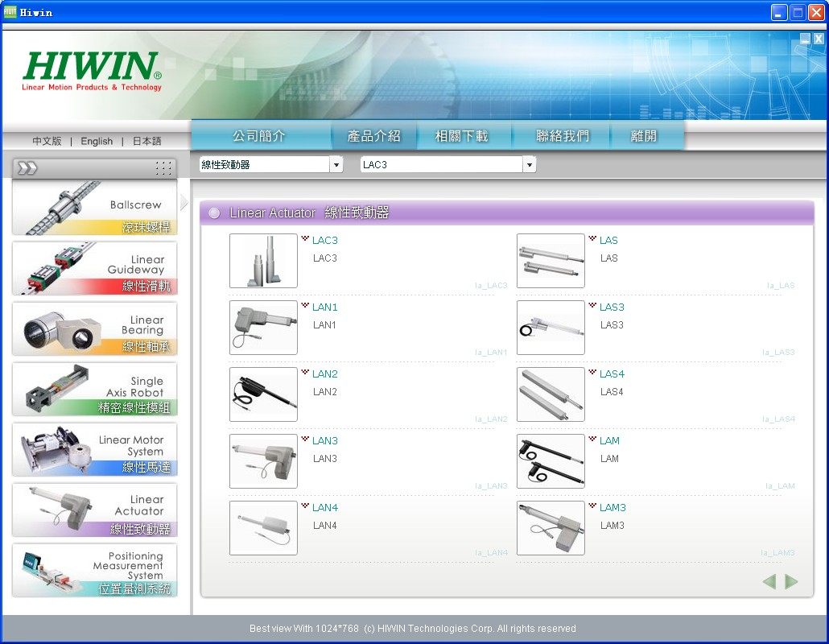This screenshot has width=829, height=644.
Task: Open the Linear Bearing category
Action: click(x=95, y=329)
